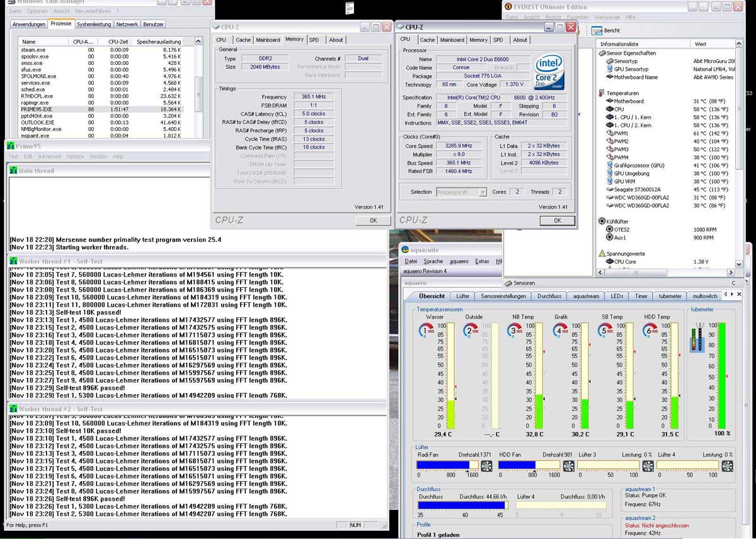Screen dimensions: 756x539
Task: Click the Radi Fan speed bar
Action: click(x=448, y=465)
